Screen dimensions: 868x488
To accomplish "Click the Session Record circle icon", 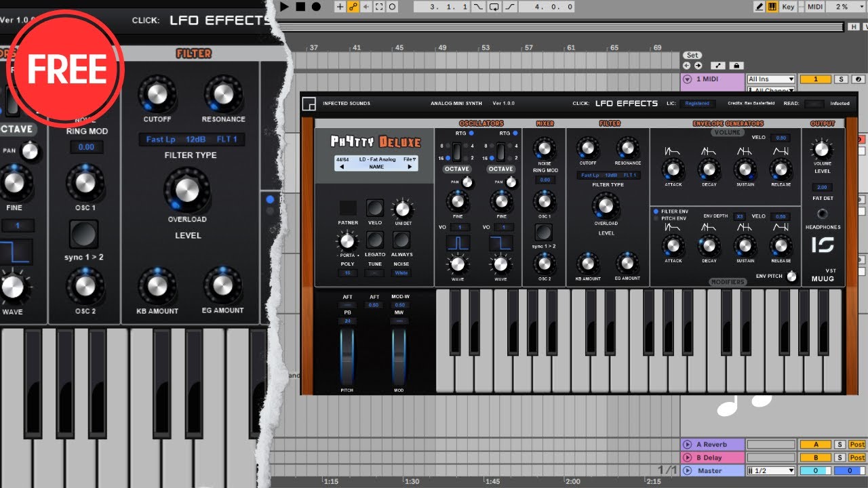I will 393,7.
